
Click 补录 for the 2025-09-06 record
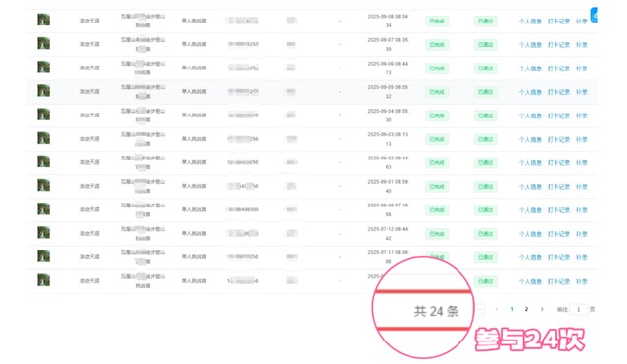[581, 68]
